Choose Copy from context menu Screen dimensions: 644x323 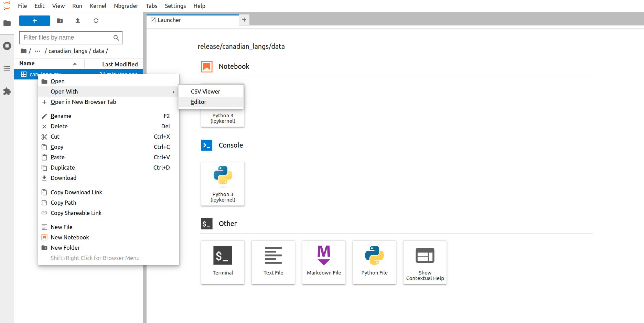pyautogui.click(x=109, y=147)
